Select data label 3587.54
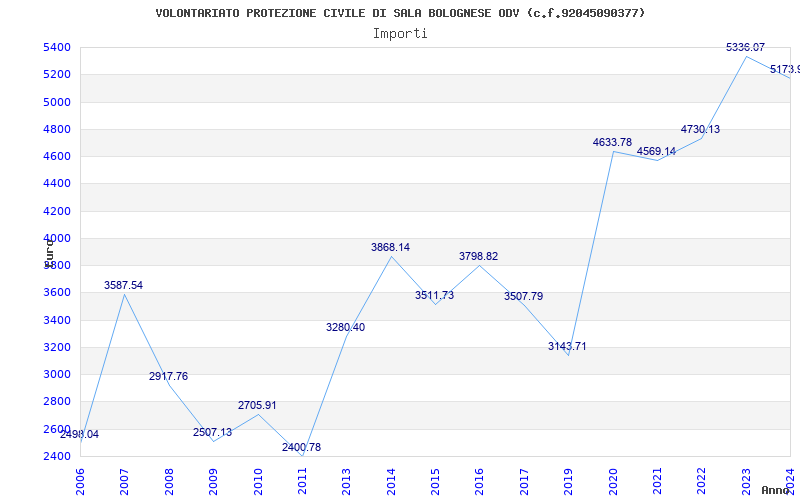This screenshot has width=800, height=500. tap(123, 285)
